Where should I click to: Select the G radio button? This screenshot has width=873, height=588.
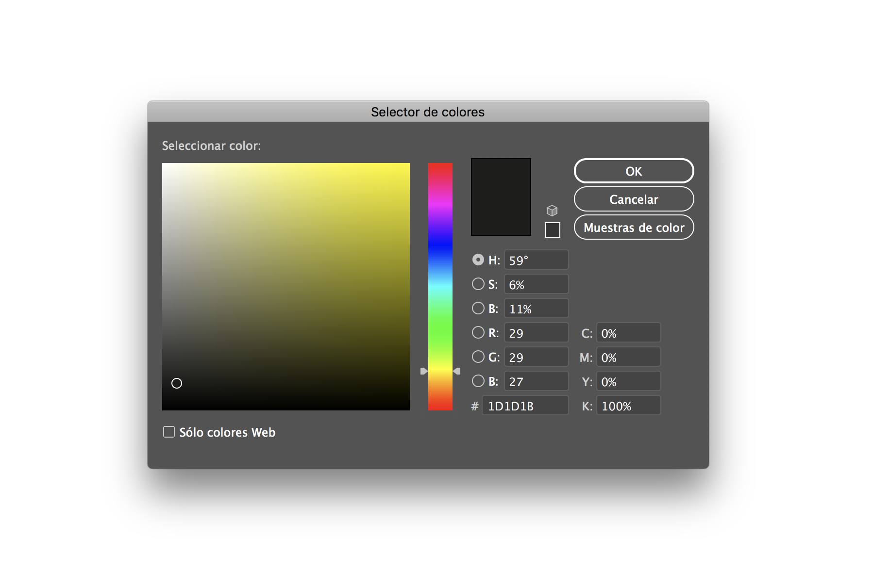pos(478,357)
